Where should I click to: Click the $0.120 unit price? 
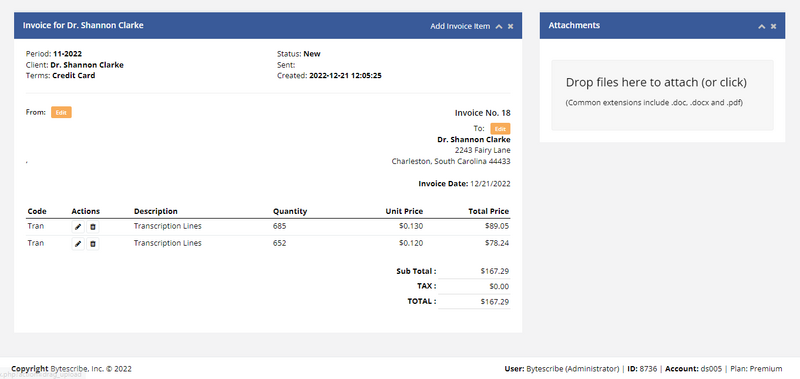tap(411, 243)
